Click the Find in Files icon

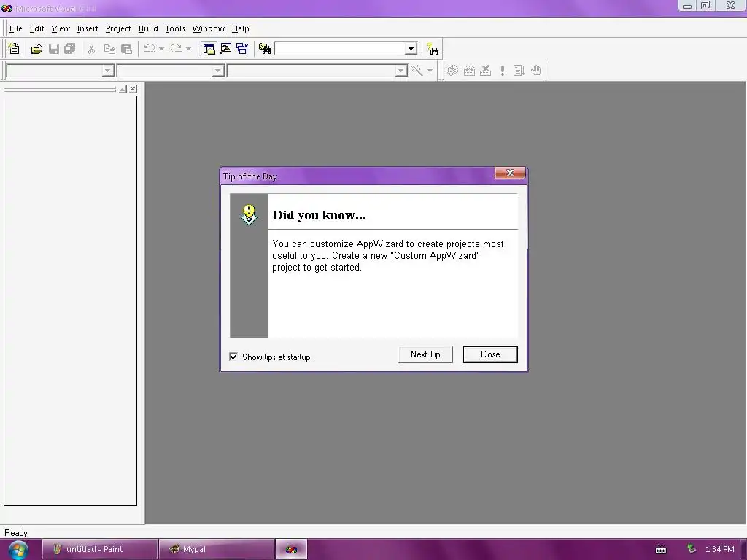264,49
